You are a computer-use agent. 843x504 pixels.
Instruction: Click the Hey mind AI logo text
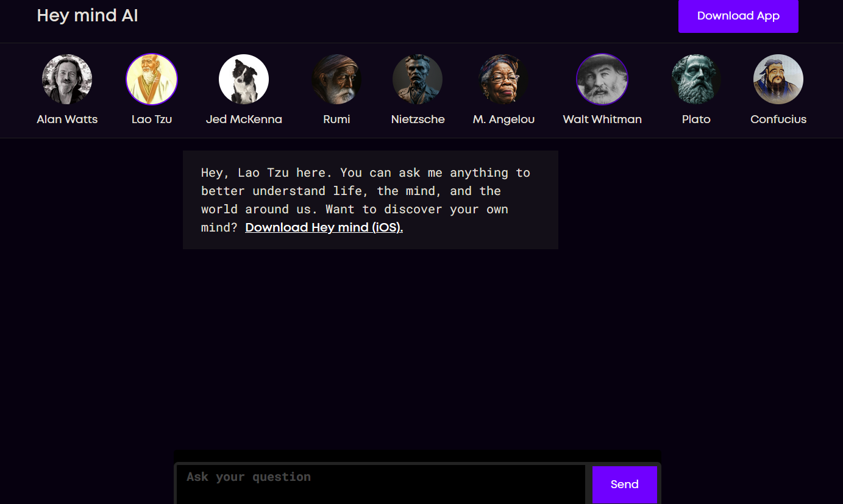pos(87,15)
